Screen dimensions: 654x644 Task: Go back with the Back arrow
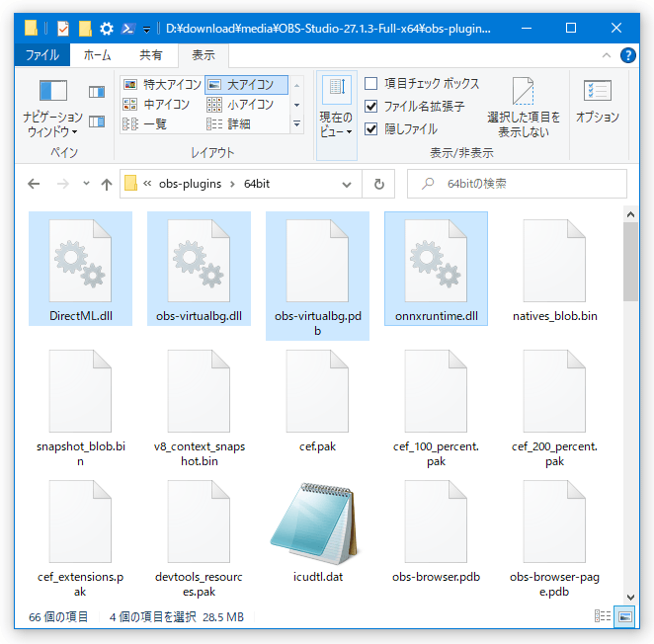click(x=34, y=184)
